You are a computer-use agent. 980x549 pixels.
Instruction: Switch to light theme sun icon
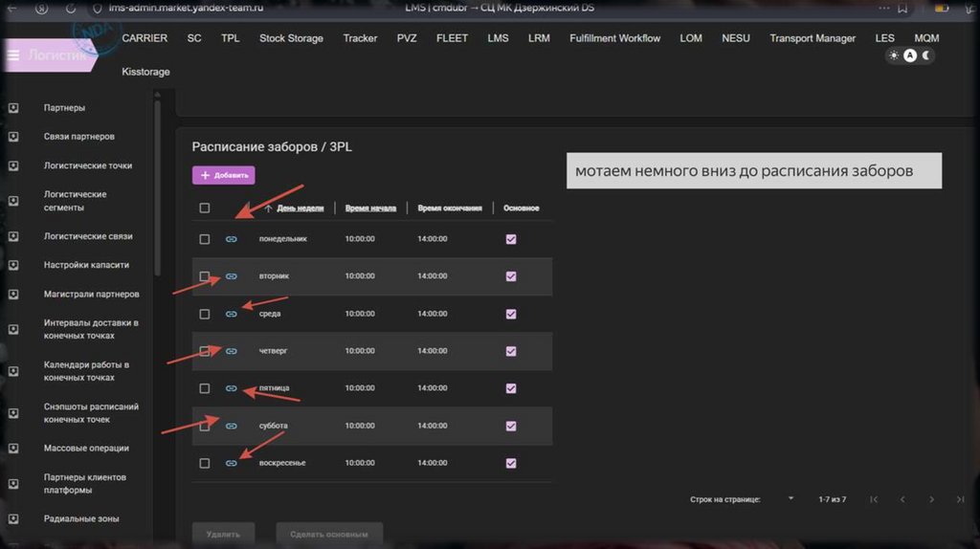coord(895,55)
